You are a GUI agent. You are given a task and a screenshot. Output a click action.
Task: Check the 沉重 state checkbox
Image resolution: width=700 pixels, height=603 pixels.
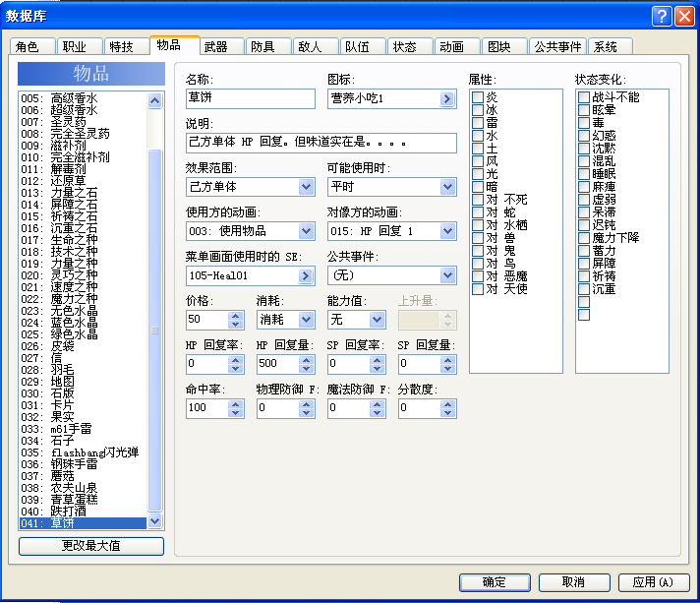point(584,289)
